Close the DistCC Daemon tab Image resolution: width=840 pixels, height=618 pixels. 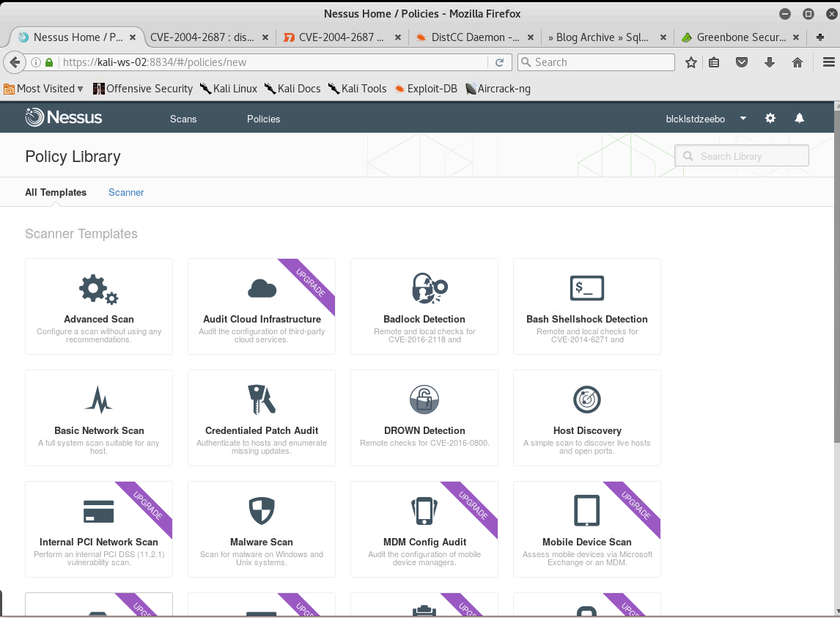pos(531,37)
